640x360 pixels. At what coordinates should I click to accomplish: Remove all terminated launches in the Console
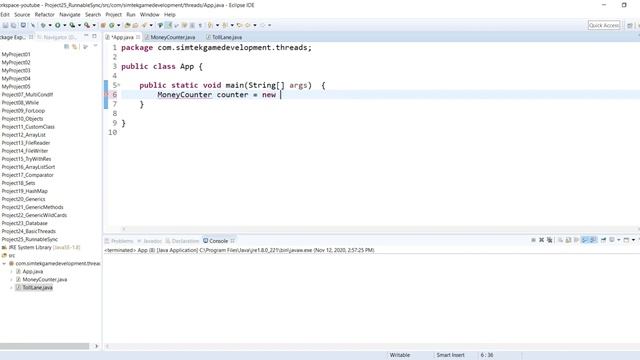tap(550, 240)
